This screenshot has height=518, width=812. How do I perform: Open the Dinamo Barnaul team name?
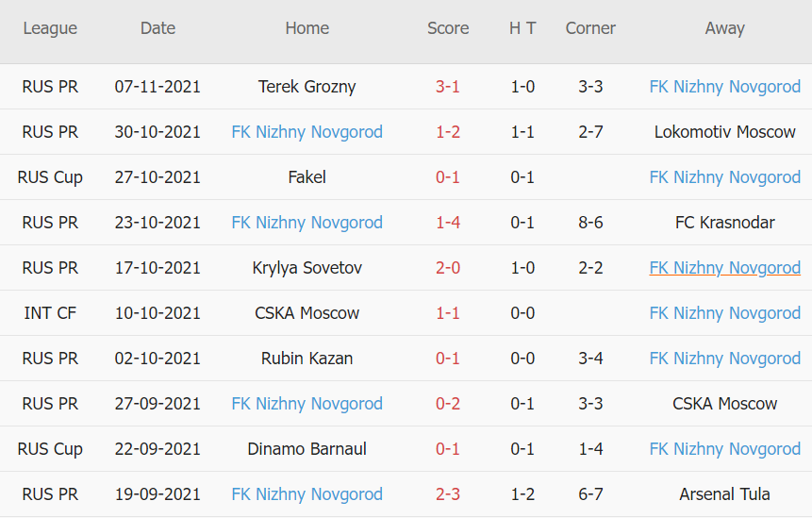(307, 449)
